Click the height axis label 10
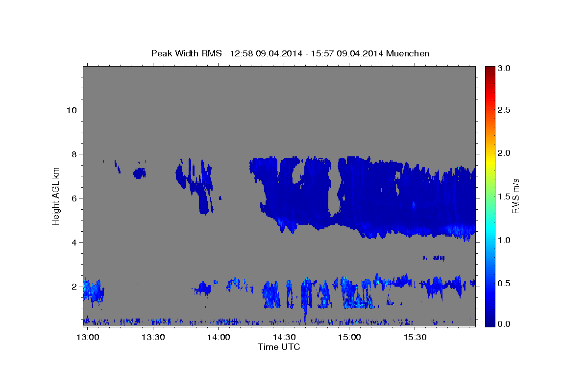The width and height of the screenshot is (588, 392). (72, 110)
